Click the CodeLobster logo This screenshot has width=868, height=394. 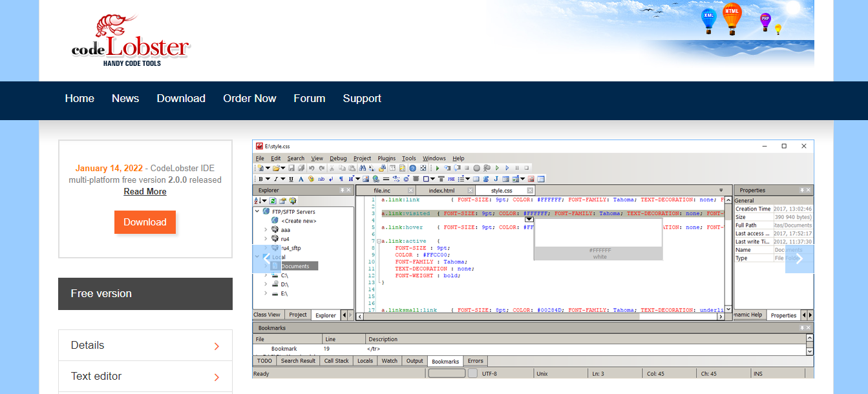[x=131, y=41]
